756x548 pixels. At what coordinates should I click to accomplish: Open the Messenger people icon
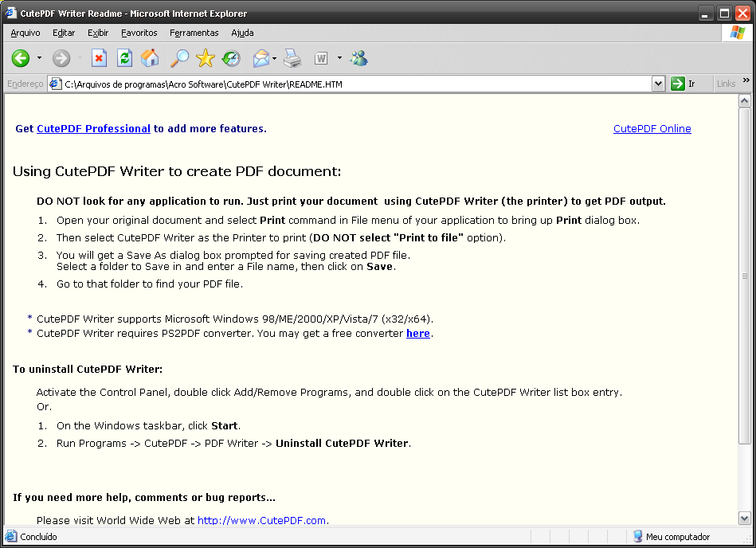[358, 58]
